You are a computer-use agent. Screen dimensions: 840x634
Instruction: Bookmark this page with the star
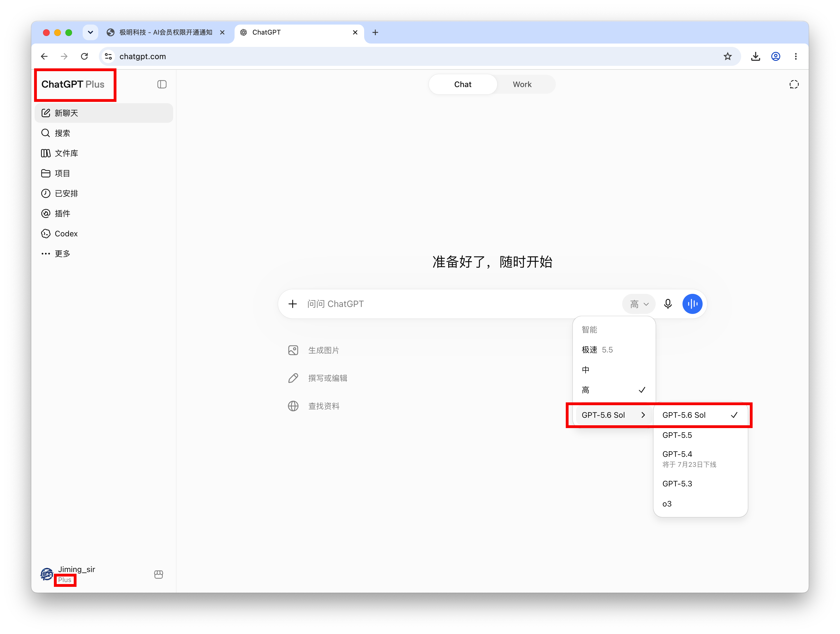(x=727, y=56)
